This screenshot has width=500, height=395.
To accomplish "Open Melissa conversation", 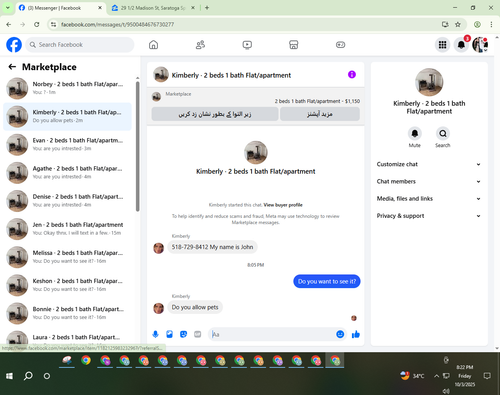I will [x=67, y=257].
